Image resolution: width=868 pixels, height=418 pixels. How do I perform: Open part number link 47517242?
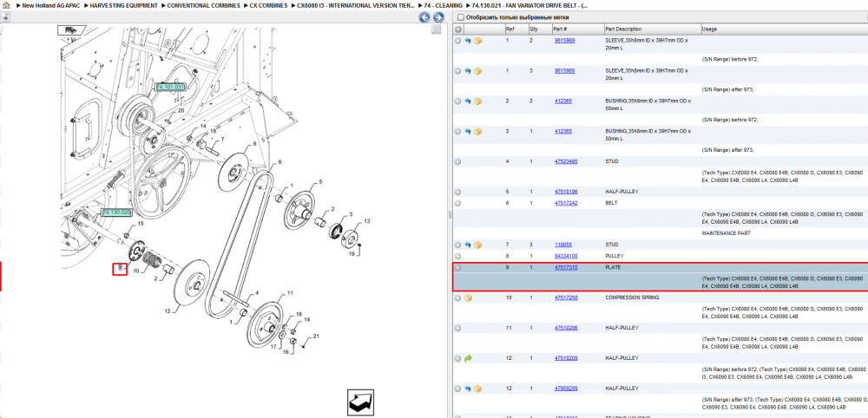pos(566,203)
